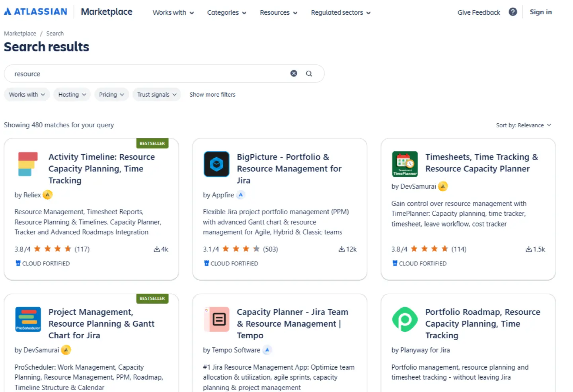Go to Marketplace breadcrumb
This screenshot has height=392, width=573.
(20, 33)
